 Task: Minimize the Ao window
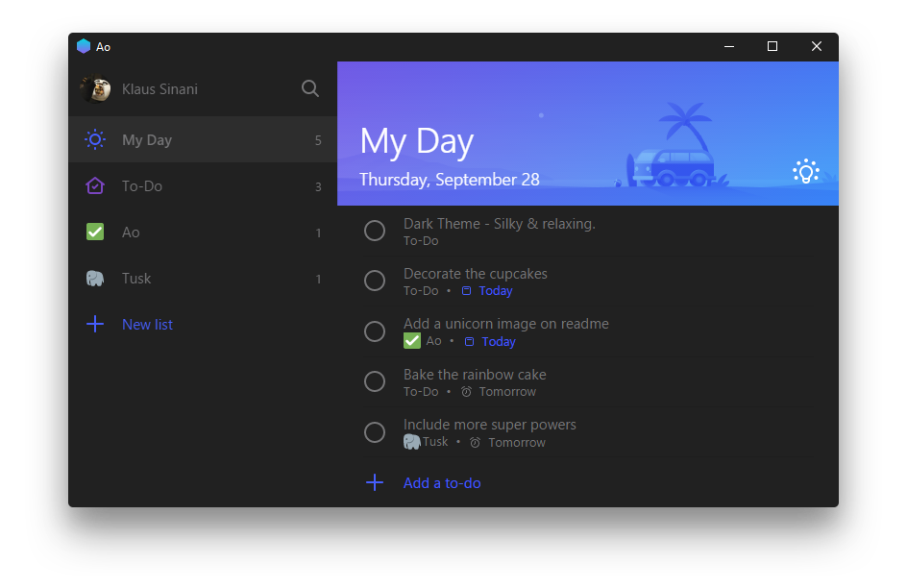coord(729,46)
